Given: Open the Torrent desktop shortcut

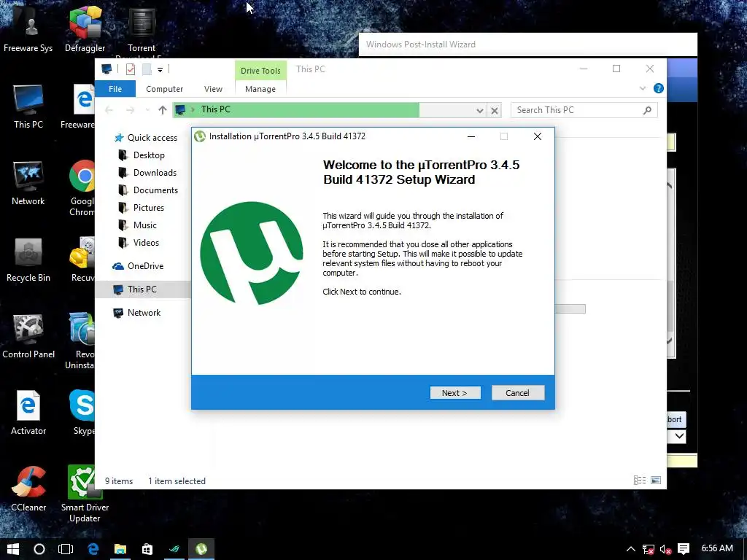Looking at the screenshot, I should pyautogui.click(x=142, y=29).
